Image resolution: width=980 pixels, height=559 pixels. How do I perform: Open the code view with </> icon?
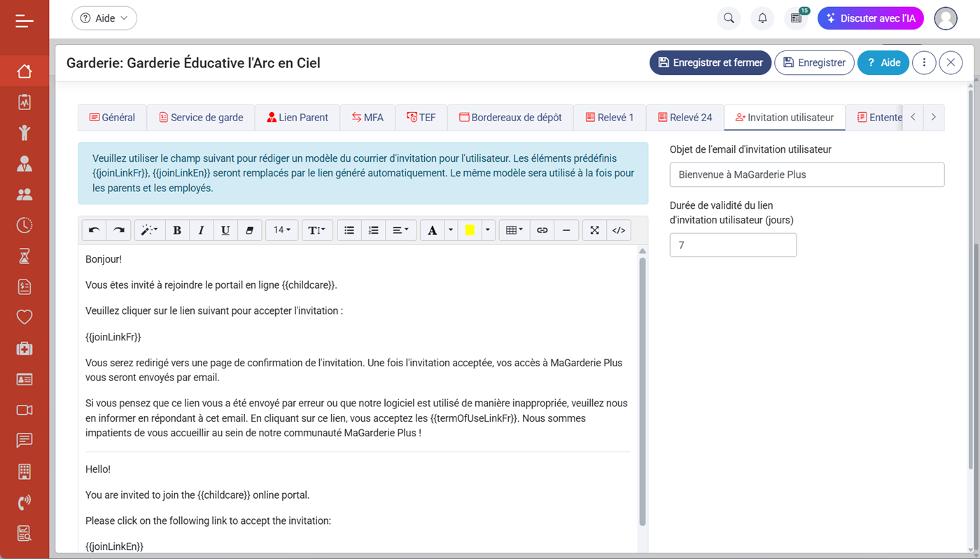(619, 230)
